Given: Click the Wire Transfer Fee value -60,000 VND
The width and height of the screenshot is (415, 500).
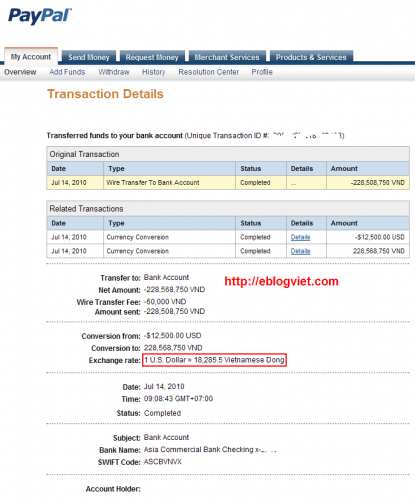Looking at the screenshot, I should point(165,302).
